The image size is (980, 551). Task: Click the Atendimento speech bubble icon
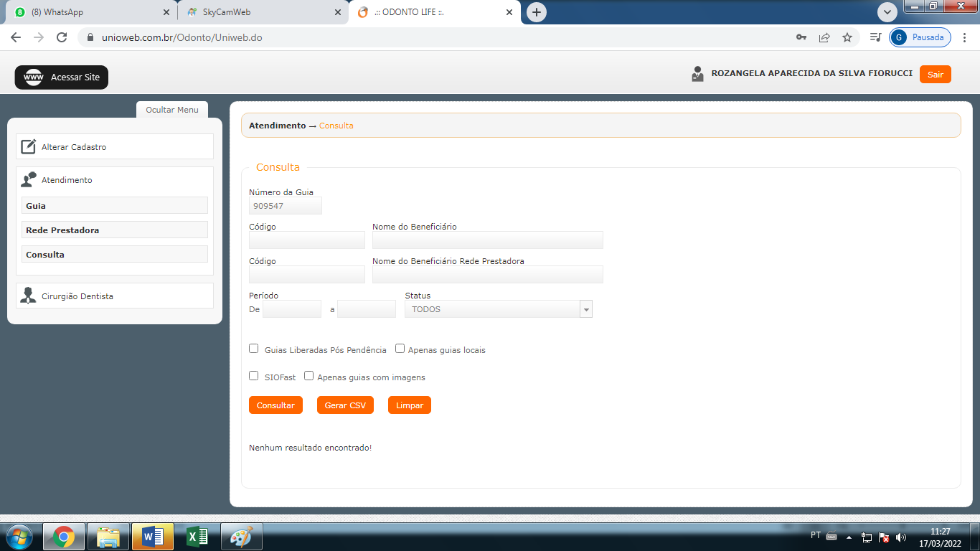click(28, 180)
